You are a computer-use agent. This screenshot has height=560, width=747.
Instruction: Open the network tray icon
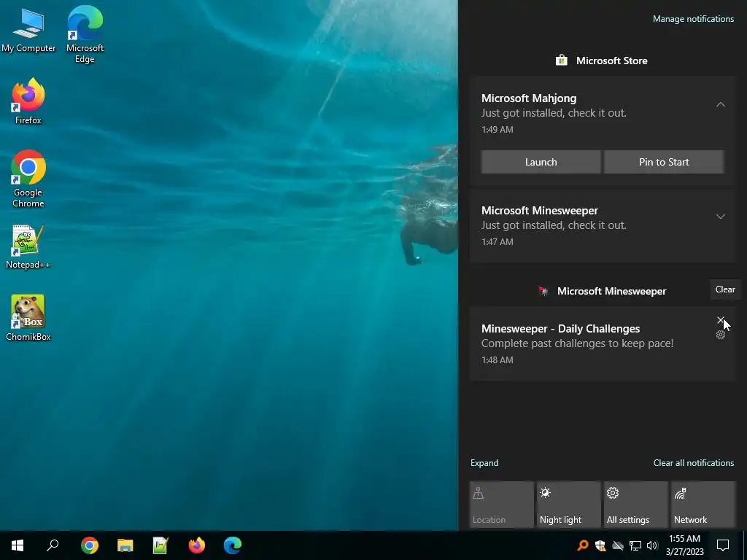[x=635, y=545]
